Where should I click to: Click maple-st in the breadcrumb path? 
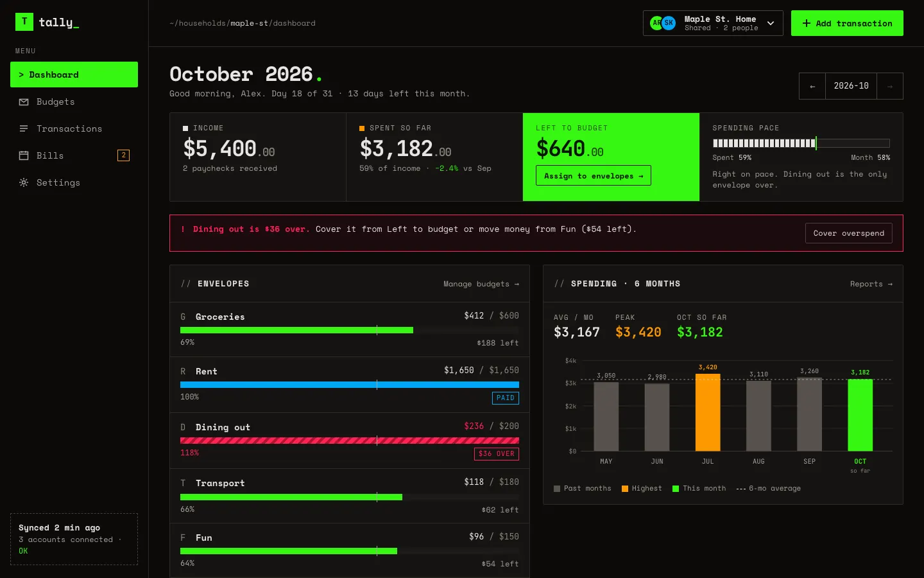[x=249, y=23]
